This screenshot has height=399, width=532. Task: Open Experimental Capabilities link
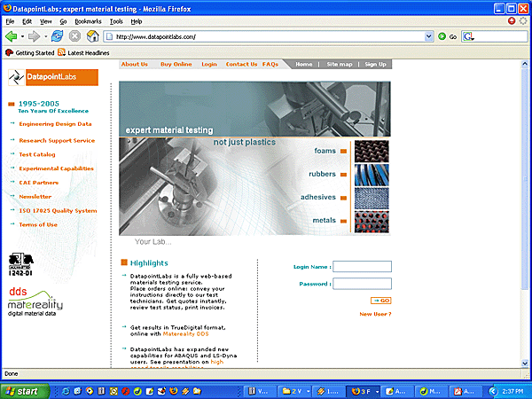click(57, 168)
